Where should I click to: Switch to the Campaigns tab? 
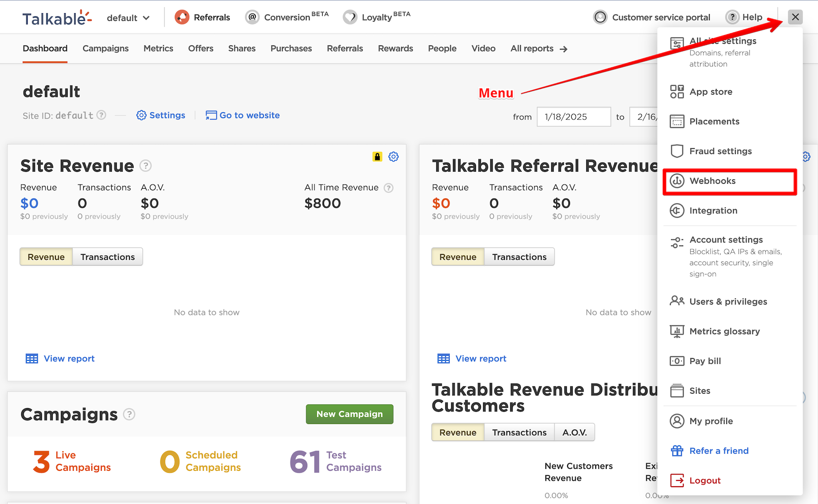pyautogui.click(x=105, y=48)
